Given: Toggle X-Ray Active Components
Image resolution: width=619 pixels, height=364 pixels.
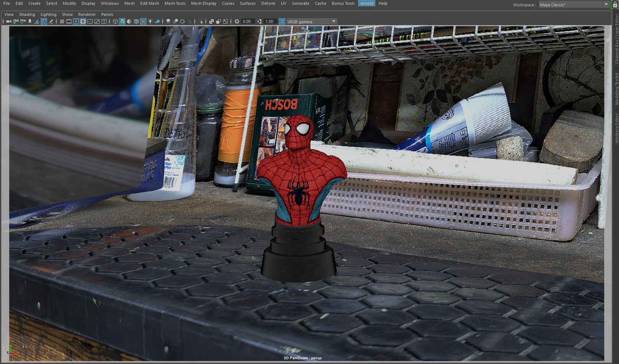Looking at the screenshot, I should (218, 21).
